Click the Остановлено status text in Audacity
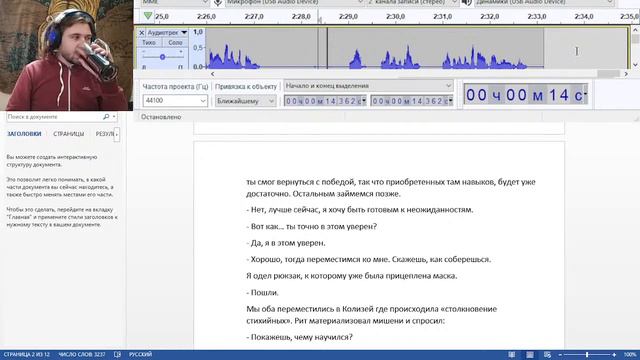The height and width of the screenshot is (360, 640). point(161,117)
